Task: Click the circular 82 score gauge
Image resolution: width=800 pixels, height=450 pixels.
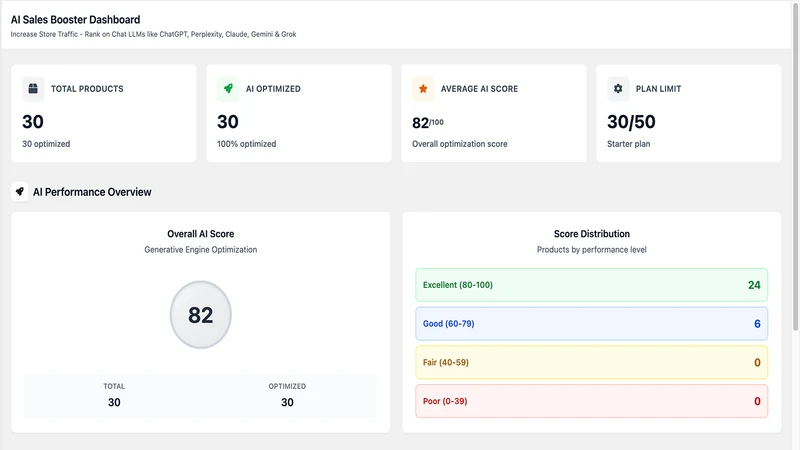Action: (x=201, y=315)
